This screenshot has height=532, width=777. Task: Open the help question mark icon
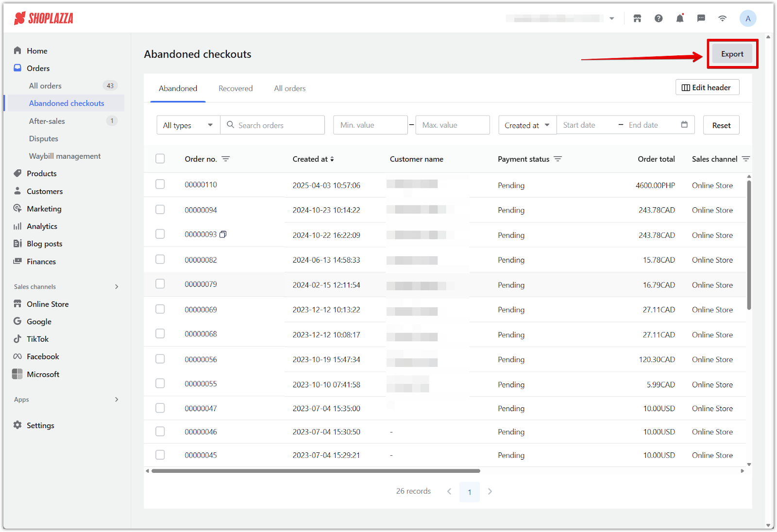[659, 18]
